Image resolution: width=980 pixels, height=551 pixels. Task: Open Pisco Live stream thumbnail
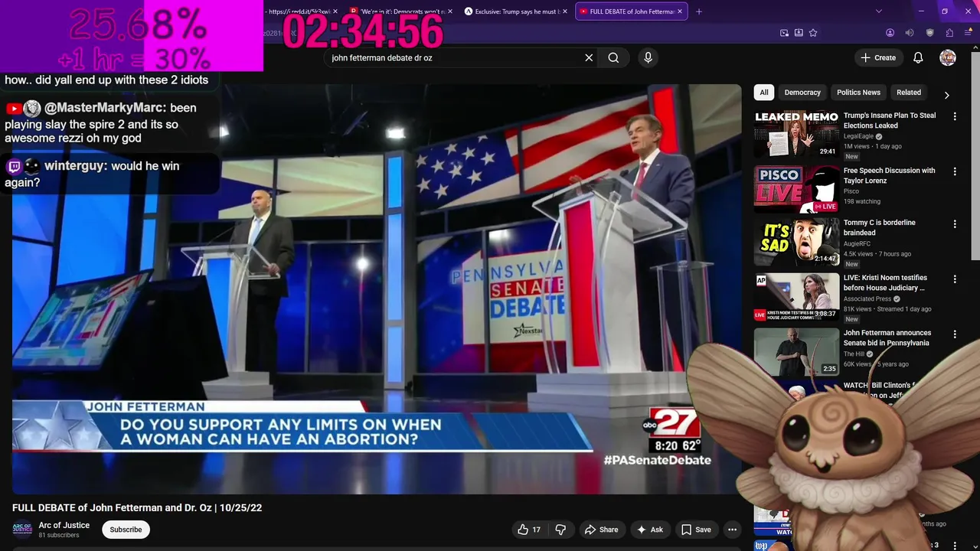click(796, 188)
